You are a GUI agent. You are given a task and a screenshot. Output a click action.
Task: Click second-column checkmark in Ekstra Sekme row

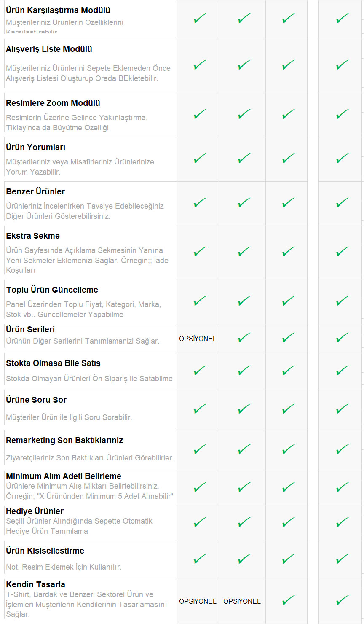pyautogui.click(x=244, y=252)
